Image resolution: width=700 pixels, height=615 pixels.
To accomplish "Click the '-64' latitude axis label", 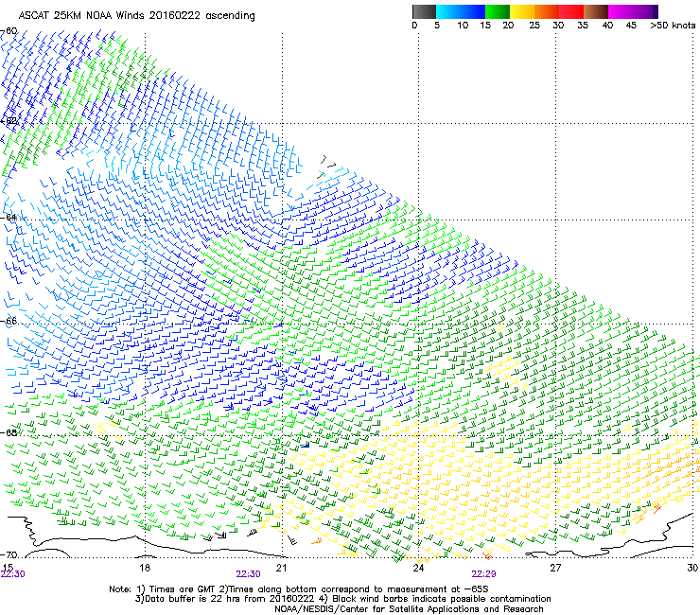I will pos(9,218).
